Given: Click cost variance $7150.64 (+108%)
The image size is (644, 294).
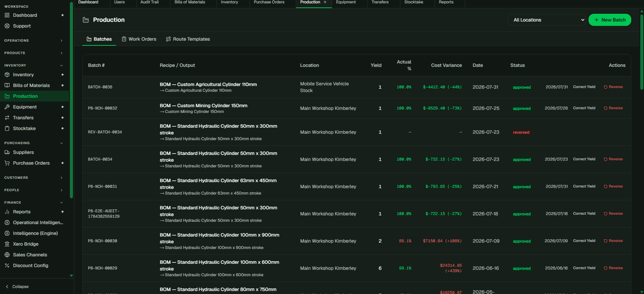Looking at the screenshot, I should click(442, 241).
